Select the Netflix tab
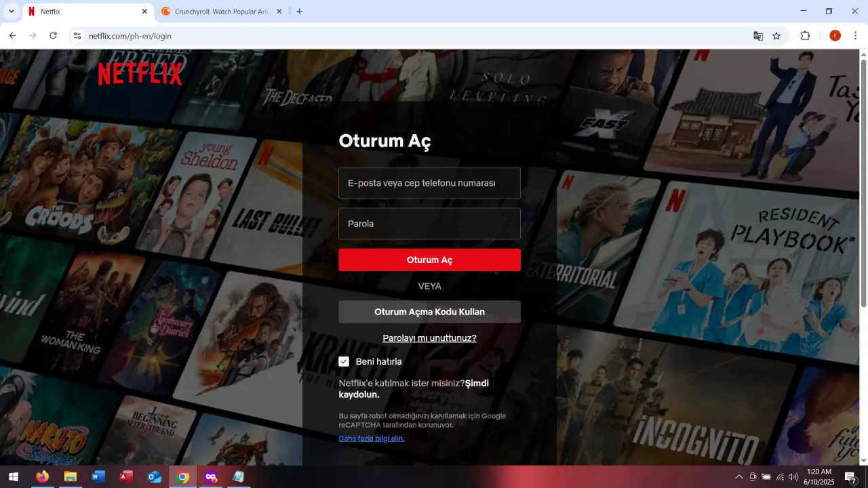Image resolution: width=868 pixels, height=488 pixels. click(x=88, y=12)
